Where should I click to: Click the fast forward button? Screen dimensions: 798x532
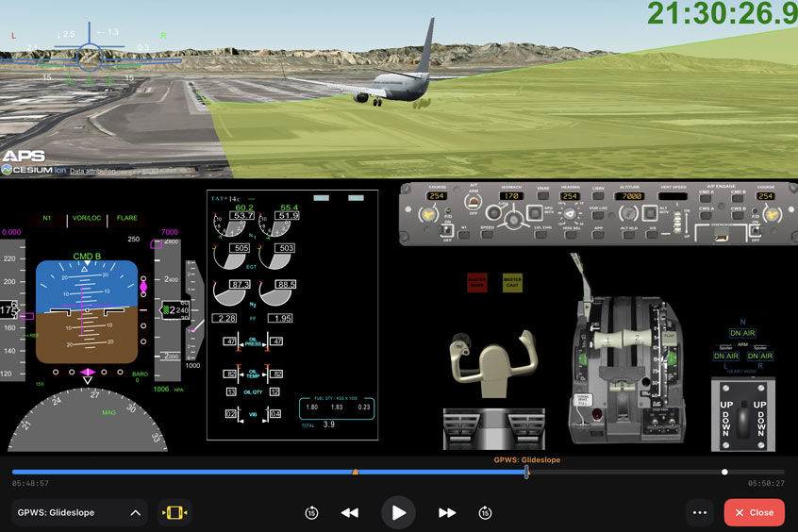pyautogui.click(x=447, y=512)
